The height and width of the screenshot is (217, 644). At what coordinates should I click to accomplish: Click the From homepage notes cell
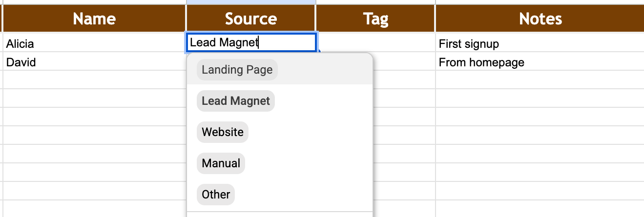tap(540, 62)
